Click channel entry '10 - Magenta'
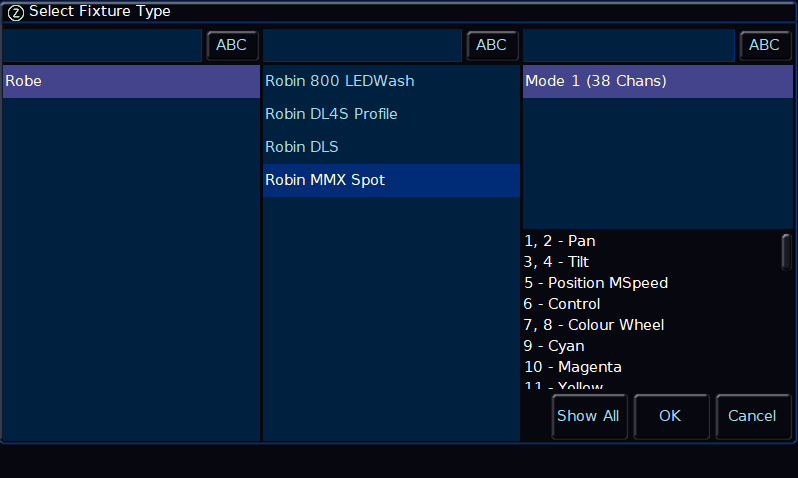Viewport: 798px width, 478px height. (x=573, y=367)
